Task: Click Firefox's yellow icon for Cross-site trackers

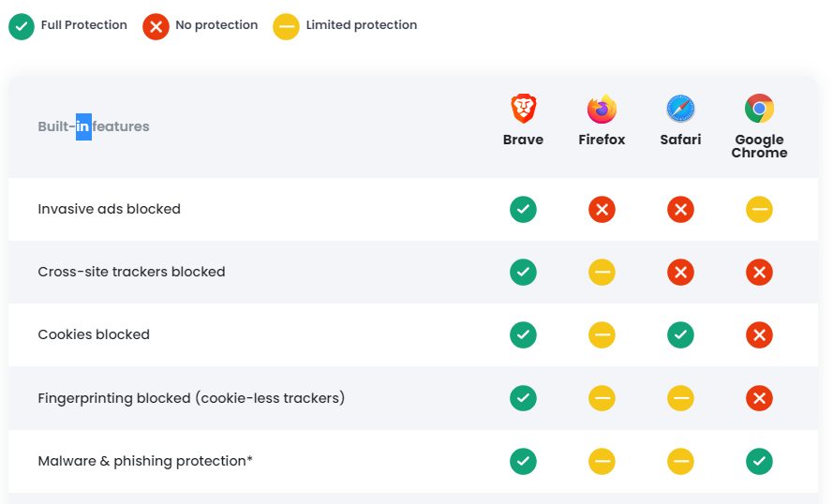Action: pos(602,273)
